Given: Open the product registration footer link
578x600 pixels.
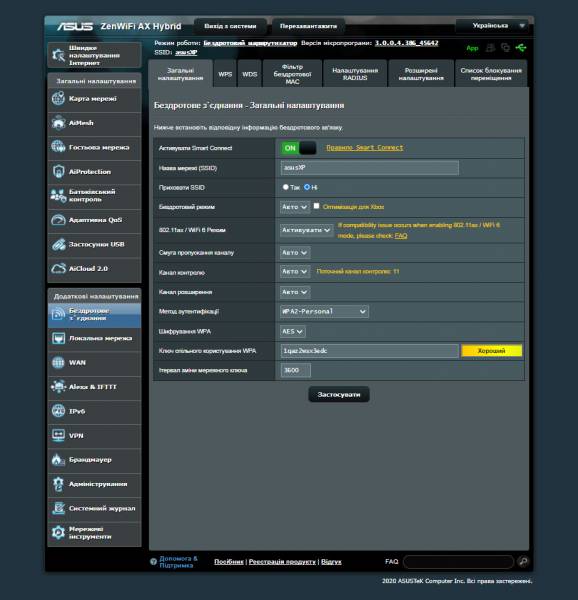Looking at the screenshot, I should click(282, 562).
